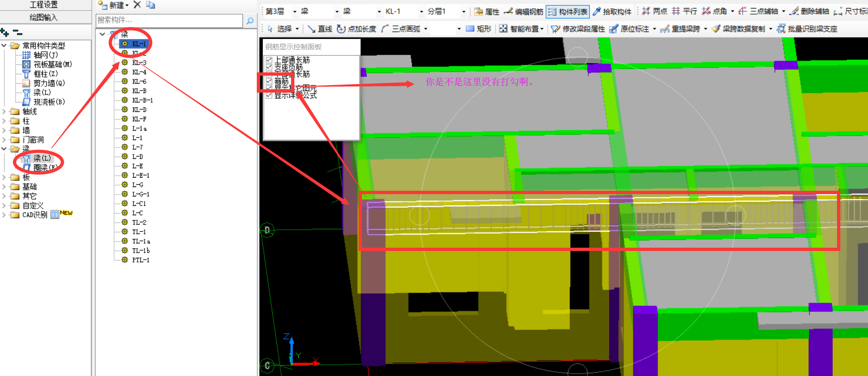Click 修改梁段属性 modify beam segment
The width and height of the screenshot is (868, 376).
578,29
